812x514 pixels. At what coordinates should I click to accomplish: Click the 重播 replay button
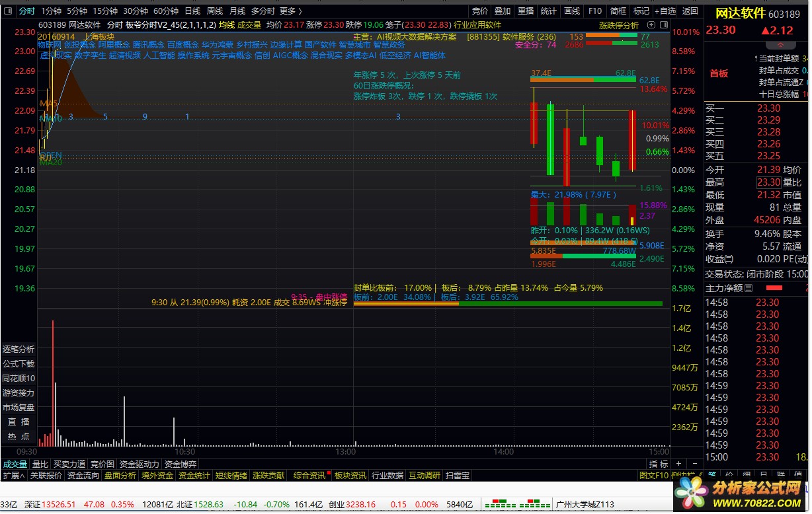pyautogui.click(x=526, y=11)
